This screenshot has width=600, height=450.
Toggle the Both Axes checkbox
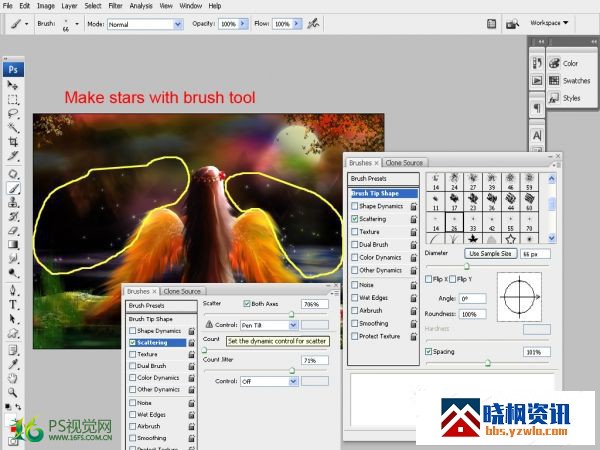pyautogui.click(x=247, y=304)
